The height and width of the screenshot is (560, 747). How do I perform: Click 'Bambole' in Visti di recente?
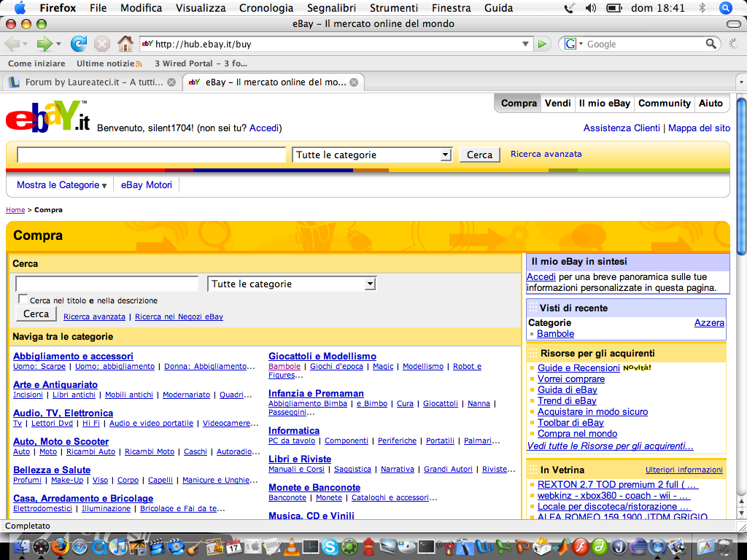click(555, 334)
